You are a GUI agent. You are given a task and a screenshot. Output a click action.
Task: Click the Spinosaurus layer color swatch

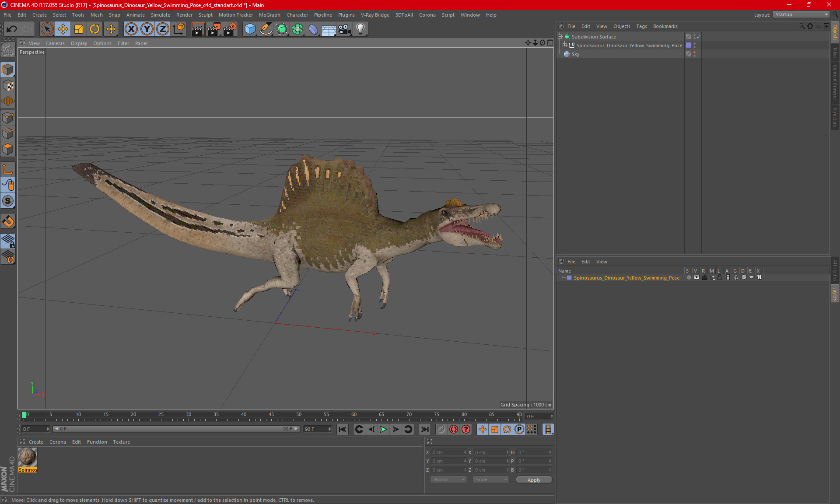click(x=569, y=278)
